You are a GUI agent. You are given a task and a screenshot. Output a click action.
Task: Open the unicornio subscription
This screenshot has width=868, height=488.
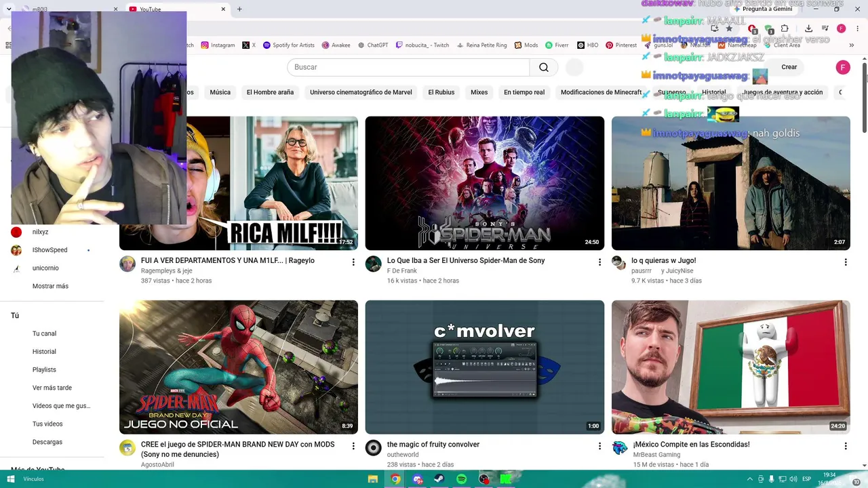coord(45,268)
